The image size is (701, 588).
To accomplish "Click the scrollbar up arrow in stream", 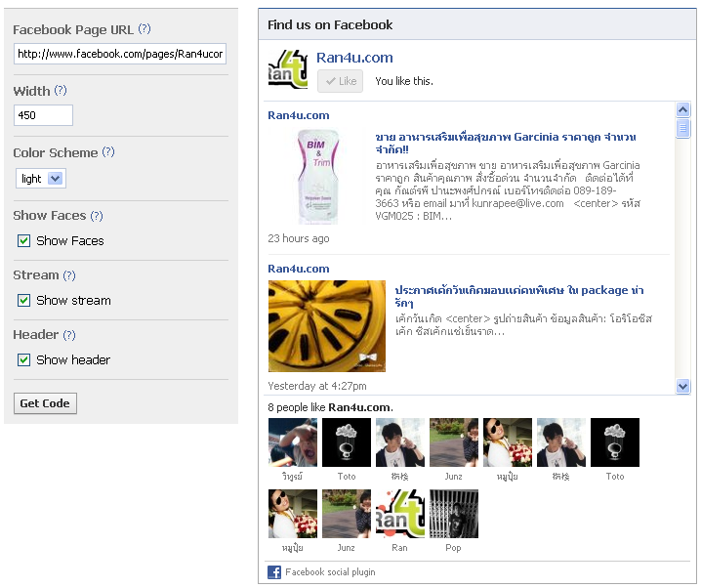I will pyautogui.click(x=682, y=109).
